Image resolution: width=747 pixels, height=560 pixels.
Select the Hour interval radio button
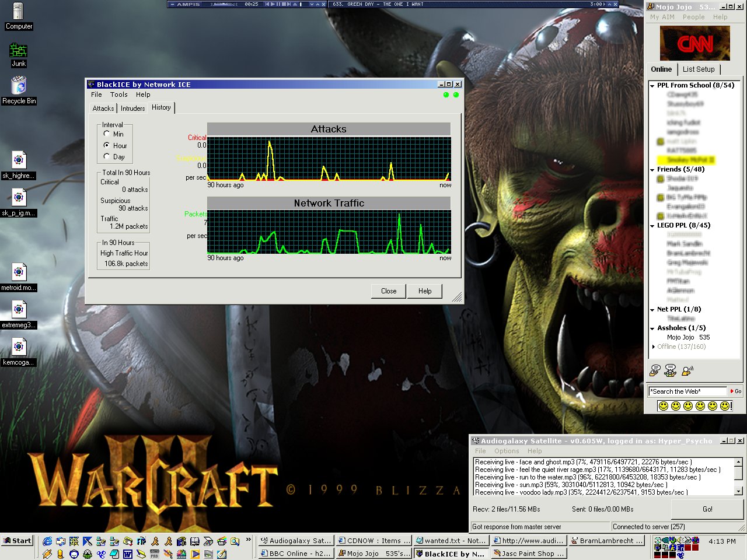pos(107,145)
